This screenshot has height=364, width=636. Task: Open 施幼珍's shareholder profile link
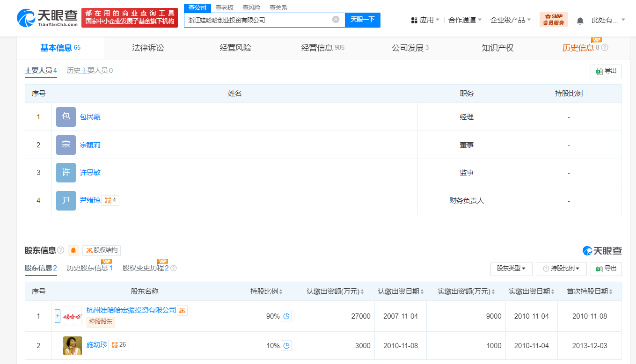click(x=97, y=345)
